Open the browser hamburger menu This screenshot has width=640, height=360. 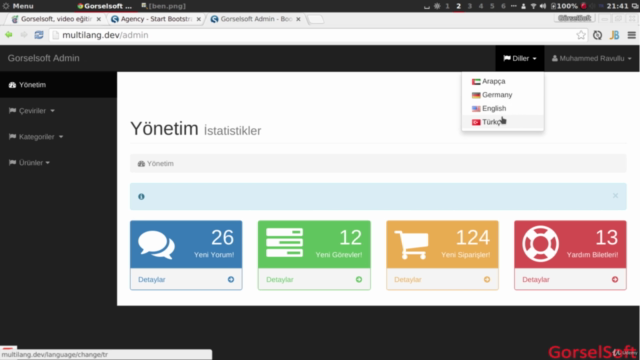coord(631,35)
